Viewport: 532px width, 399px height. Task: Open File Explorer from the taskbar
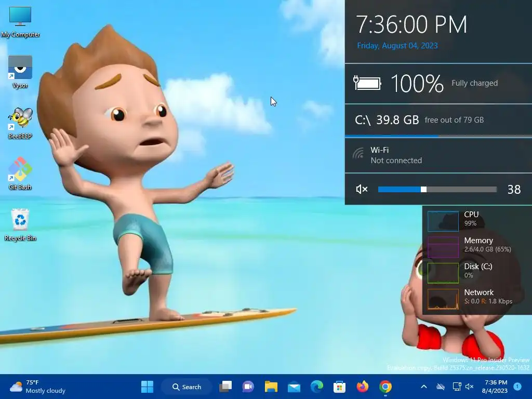point(271,387)
